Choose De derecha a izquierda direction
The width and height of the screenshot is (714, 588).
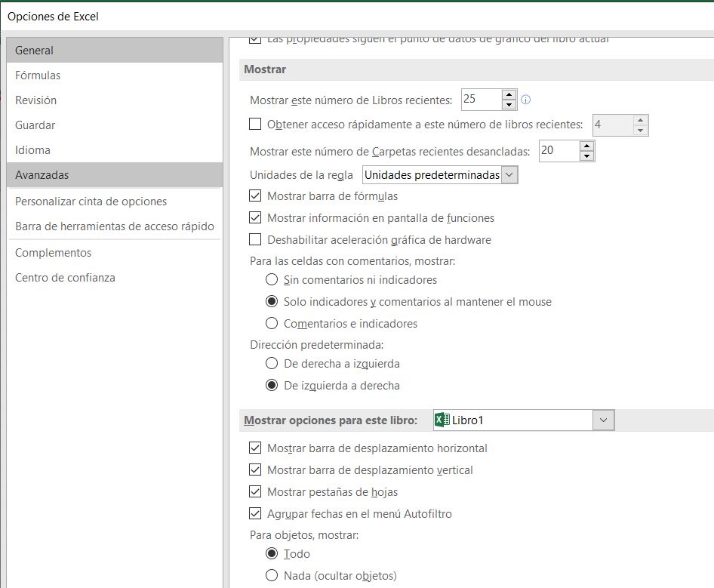272,364
